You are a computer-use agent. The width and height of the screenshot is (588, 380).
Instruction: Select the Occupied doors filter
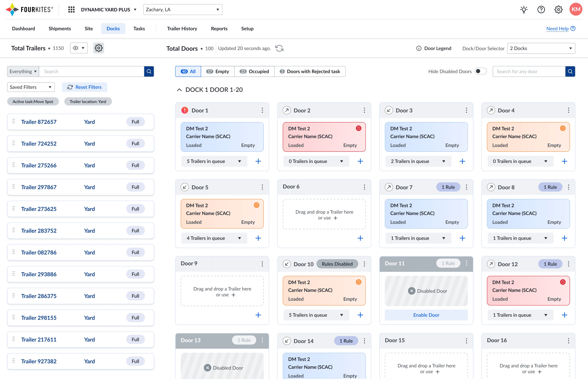254,71
